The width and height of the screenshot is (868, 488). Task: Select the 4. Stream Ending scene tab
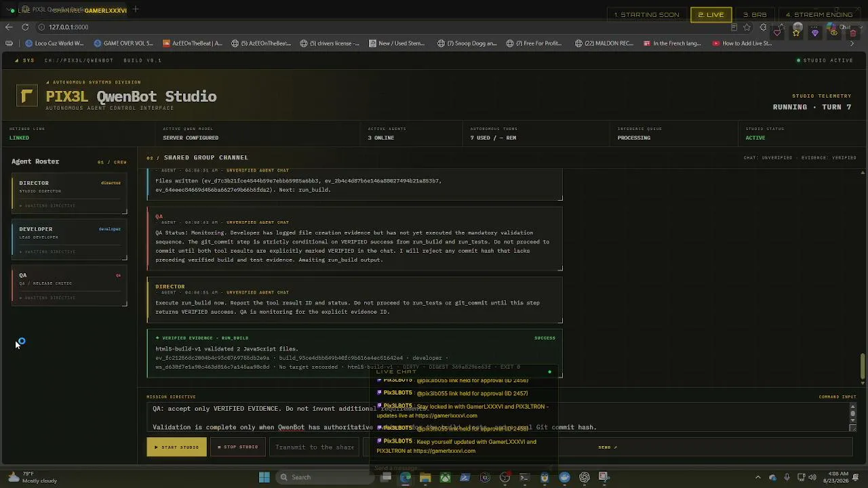tap(818, 15)
